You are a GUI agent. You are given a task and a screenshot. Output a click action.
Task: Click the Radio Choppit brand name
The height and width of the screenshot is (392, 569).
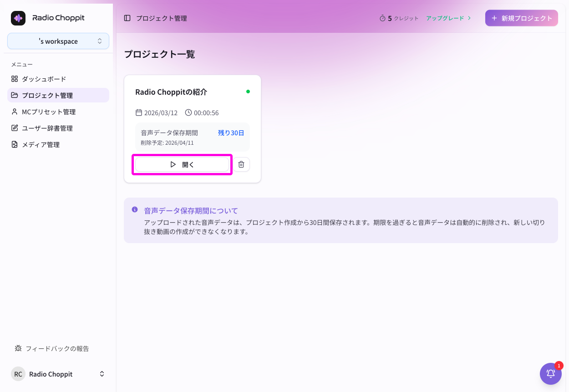(x=58, y=18)
